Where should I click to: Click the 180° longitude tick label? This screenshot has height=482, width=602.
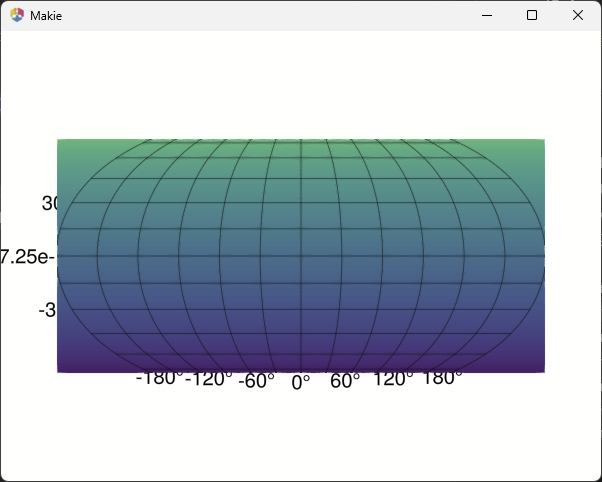coord(442,379)
